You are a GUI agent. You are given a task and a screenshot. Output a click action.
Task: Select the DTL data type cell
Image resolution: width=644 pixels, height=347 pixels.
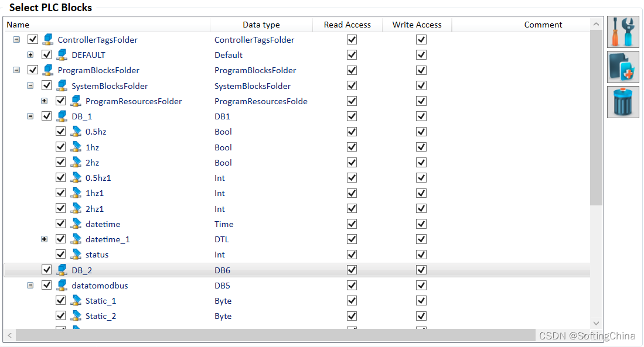coord(222,239)
